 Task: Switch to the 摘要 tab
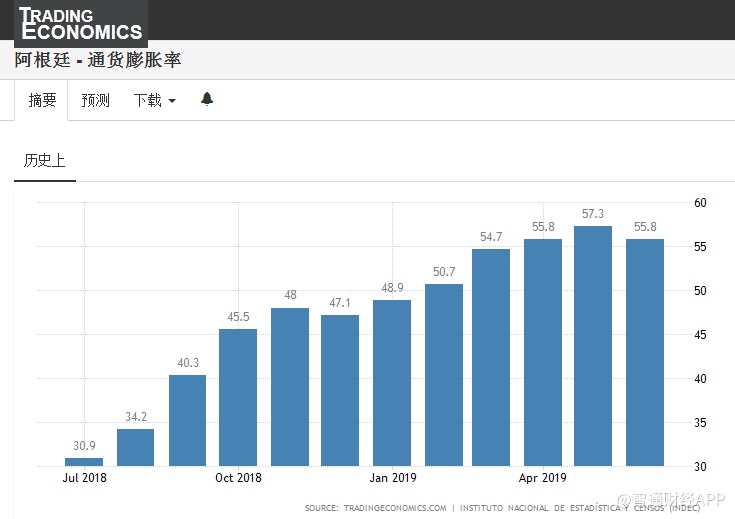coord(42,100)
